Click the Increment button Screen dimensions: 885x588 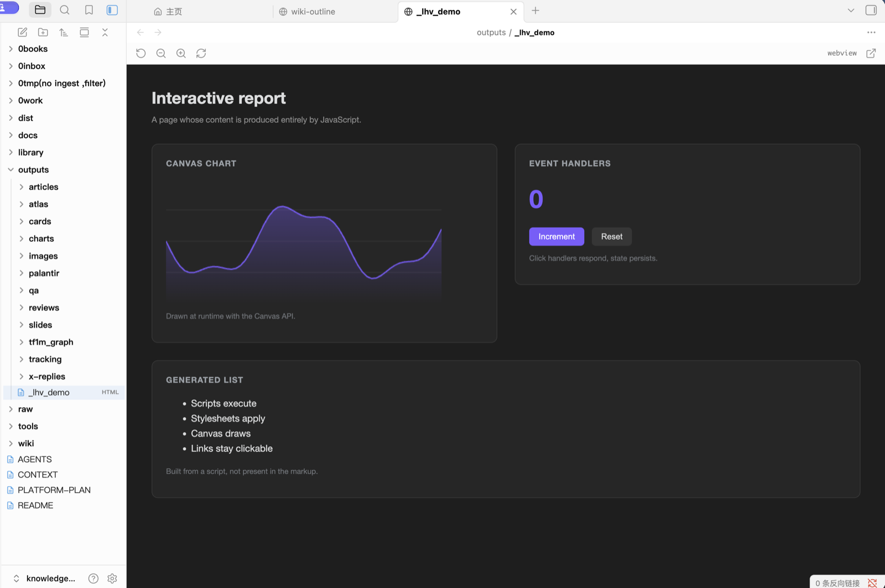[556, 237]
